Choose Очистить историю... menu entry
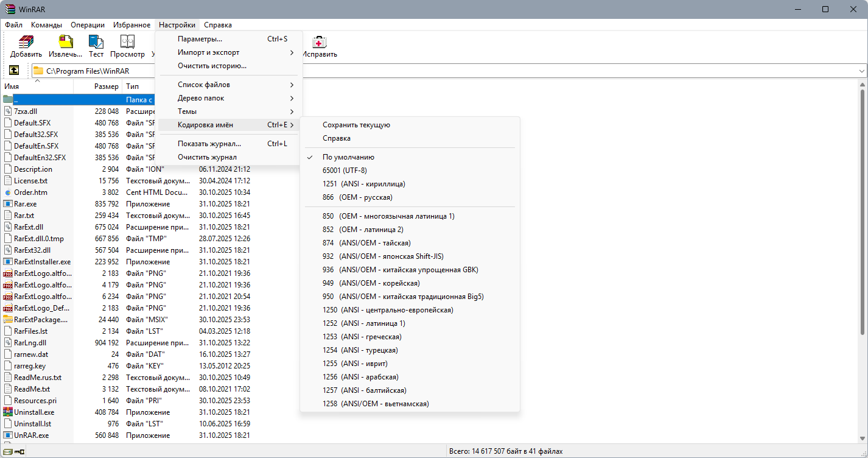 click(x=228, y=66)
